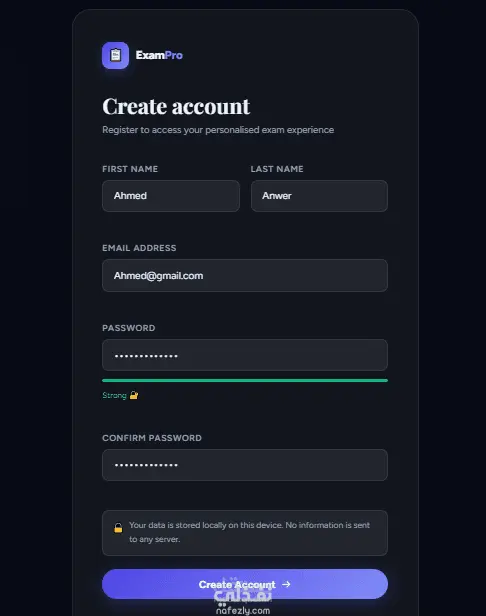Click the nafezly.com watermark link
Screen dimensions: 486x616
[x=243, y=610]
